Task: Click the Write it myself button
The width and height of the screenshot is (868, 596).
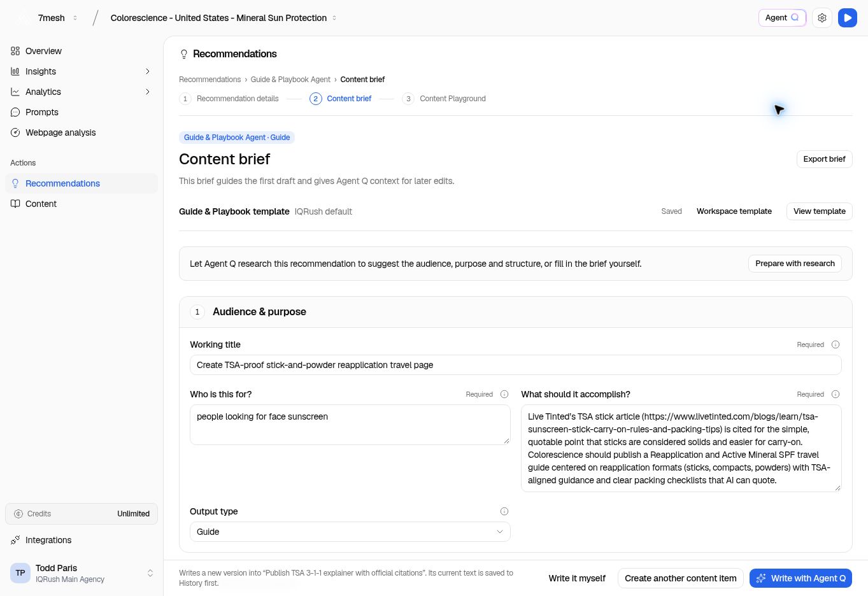Action: [x=577, y=578]
